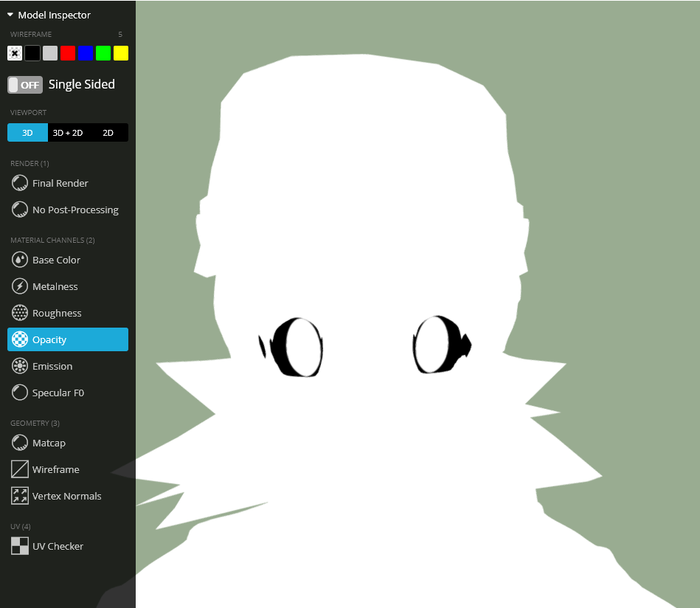Switch viewport to 3D + 2D mode

point(68,133)
